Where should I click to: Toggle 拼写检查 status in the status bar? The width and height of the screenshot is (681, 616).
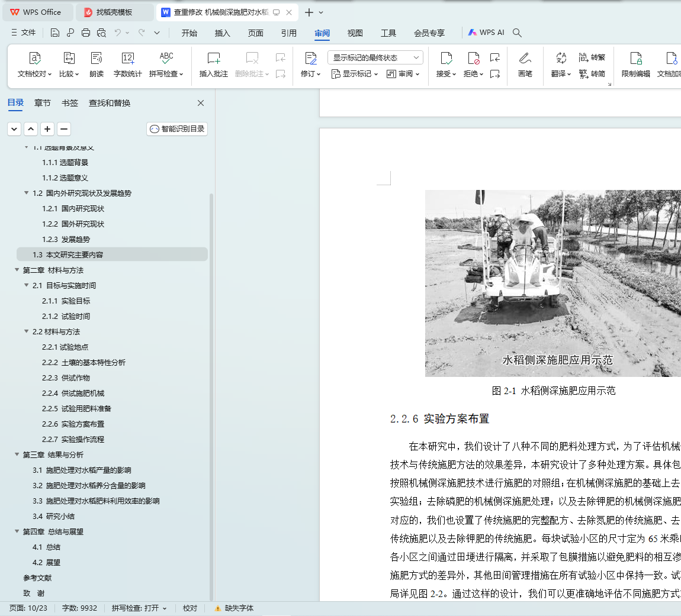(x=139, y=608)
